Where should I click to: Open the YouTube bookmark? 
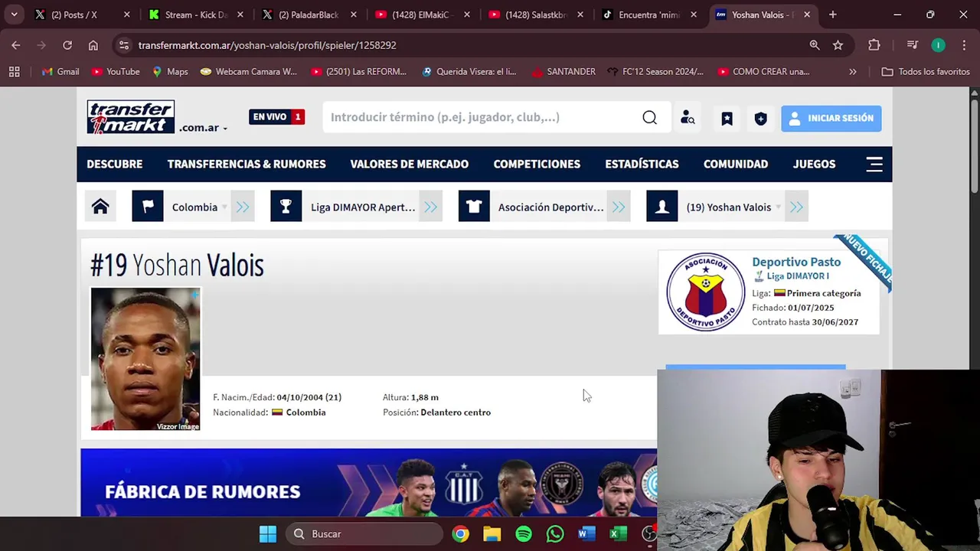[x=116, y=71]
